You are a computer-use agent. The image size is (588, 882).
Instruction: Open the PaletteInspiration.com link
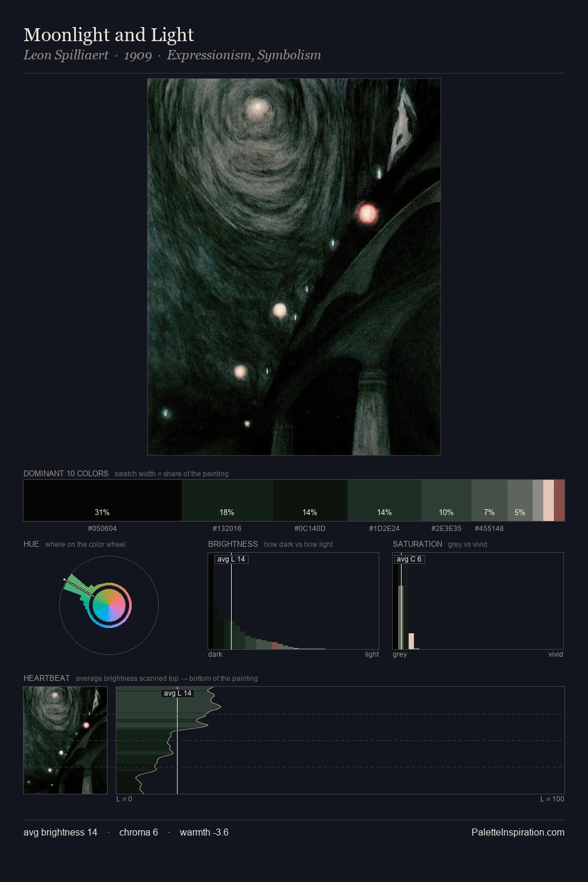click(518, 833)
